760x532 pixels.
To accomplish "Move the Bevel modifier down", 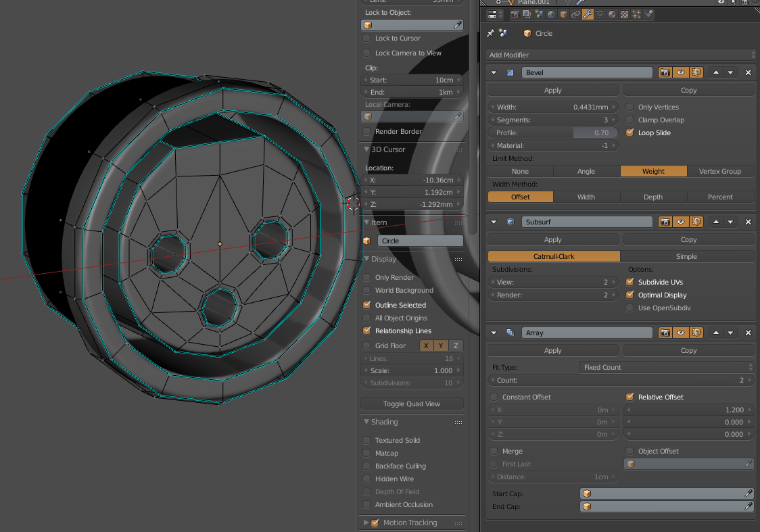I will pos(730,73).
